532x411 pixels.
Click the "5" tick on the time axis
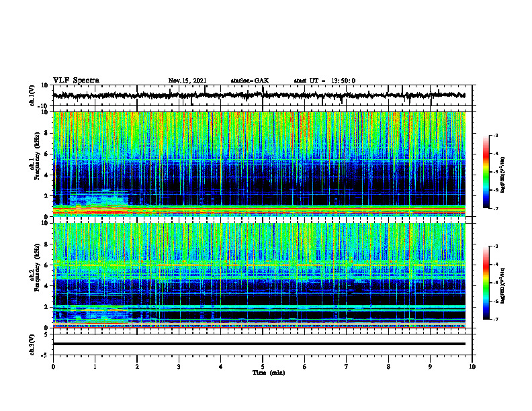[263, 367]
